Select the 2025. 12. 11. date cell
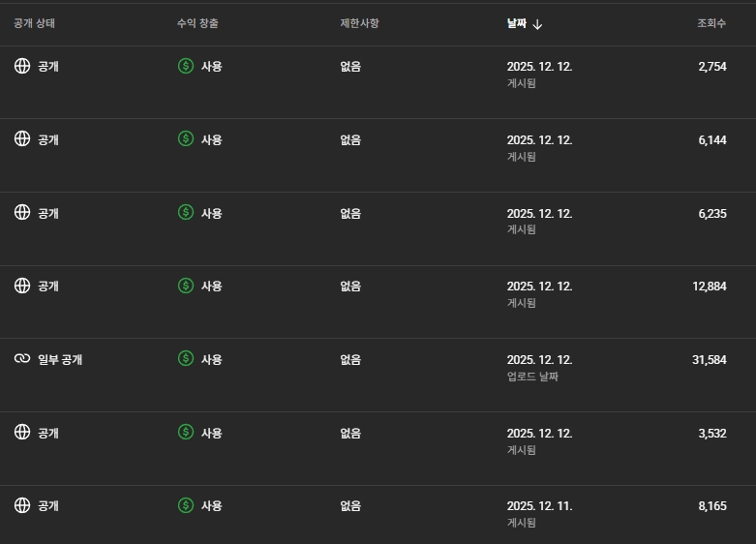The width and height of the screenshot is (756, 544). tap(539, 505)
